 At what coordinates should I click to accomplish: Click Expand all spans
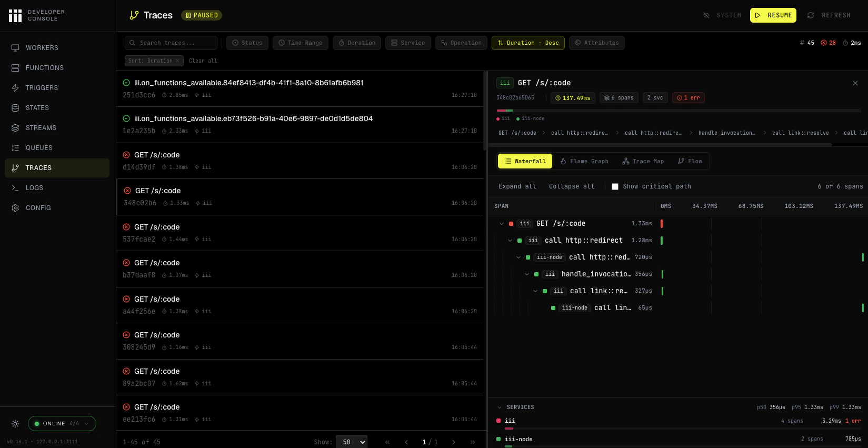coord(517,186)
